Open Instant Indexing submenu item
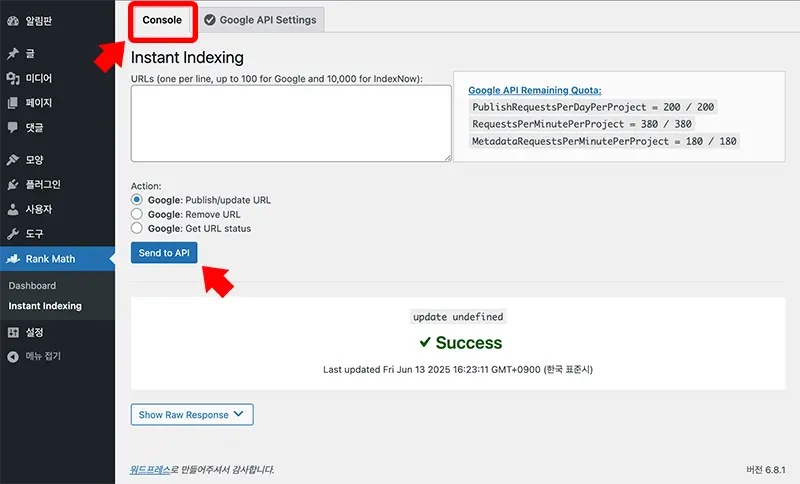 (45, 305)
